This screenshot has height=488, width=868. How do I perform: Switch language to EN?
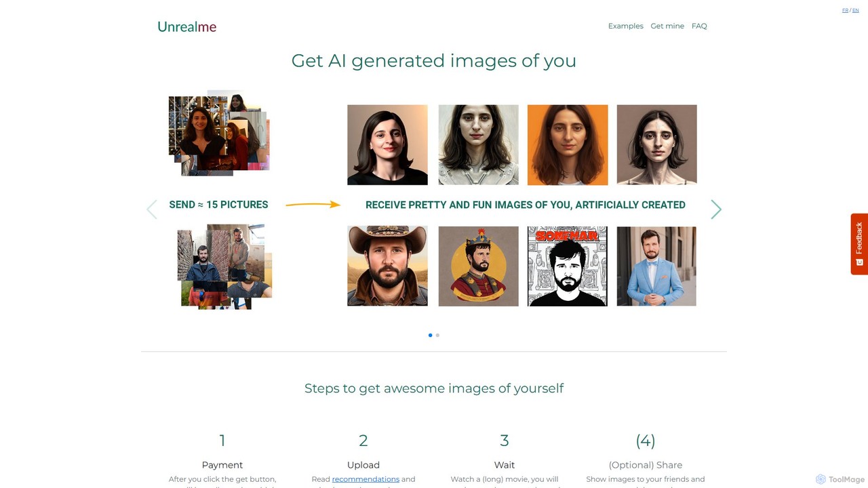[856, 10]
